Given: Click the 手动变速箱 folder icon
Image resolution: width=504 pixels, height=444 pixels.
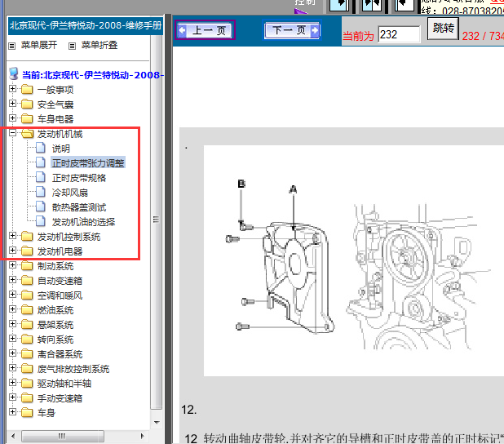Looking at the screenshot, I should 27,398.
